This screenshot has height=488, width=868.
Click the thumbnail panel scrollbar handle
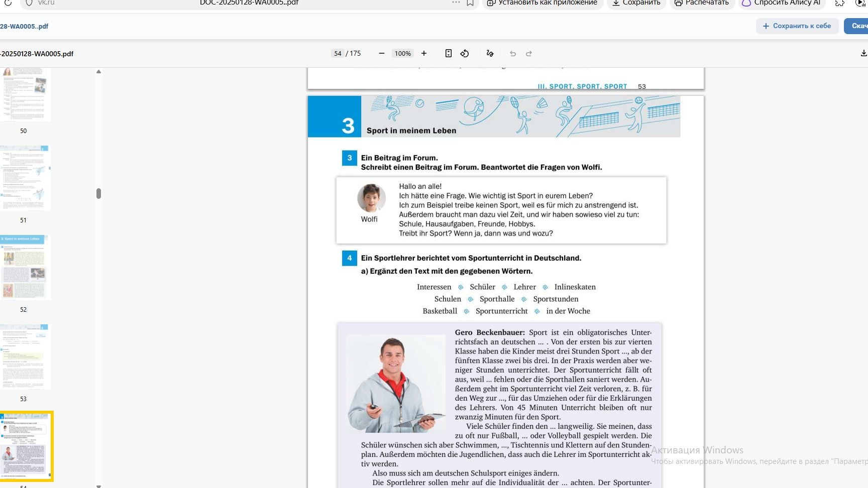98,193
